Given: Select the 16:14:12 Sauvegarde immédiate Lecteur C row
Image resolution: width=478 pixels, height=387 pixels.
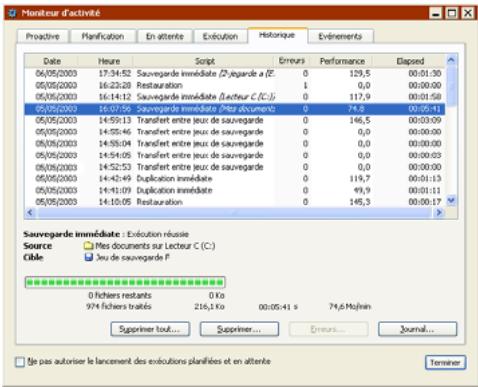Looking at the screenshot, I should [x=235, y=97].
